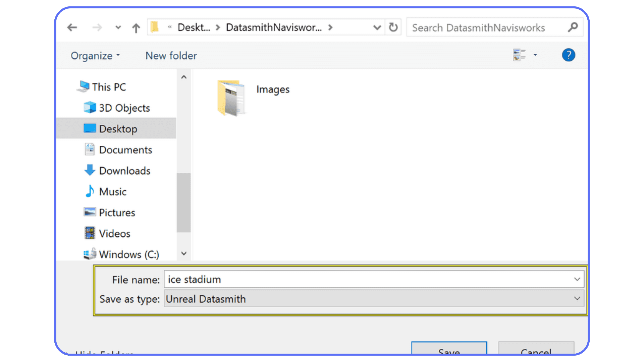Click the Music note icon
644x362 pixels.
90,191
